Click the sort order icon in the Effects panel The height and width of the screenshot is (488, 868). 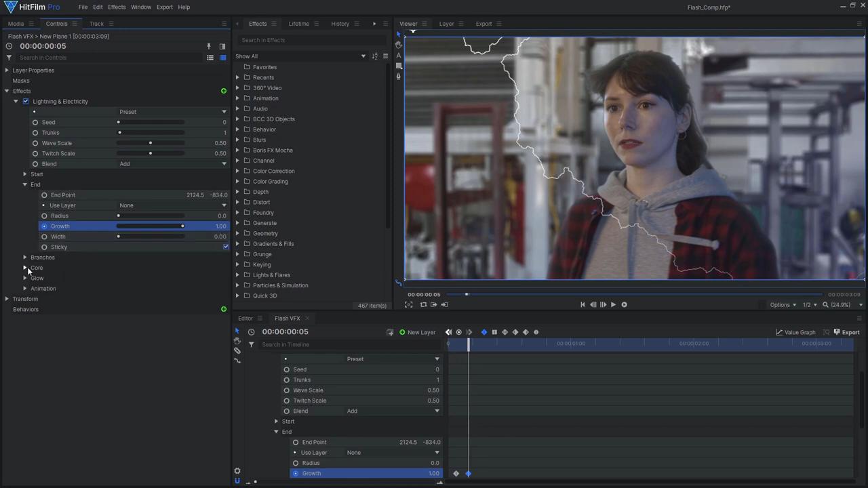374,56
